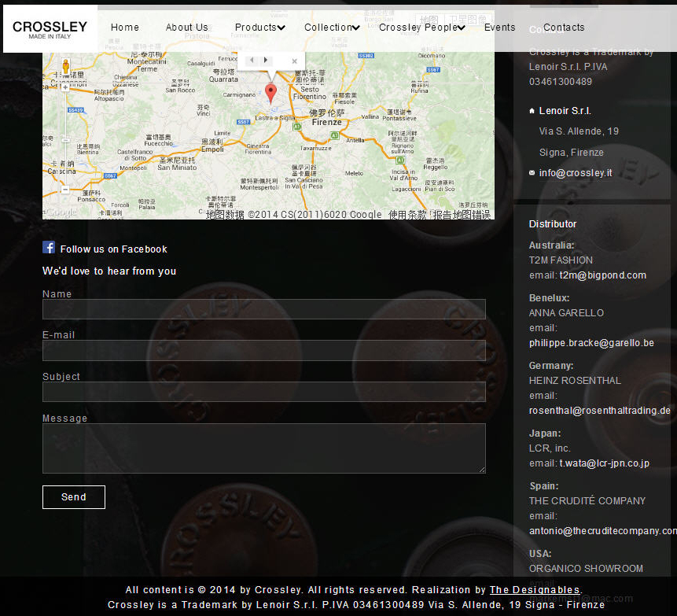Image resolution: width=677 pixels, height=616 pixels.
Task: Click 'T2M FASHION' distributor name
Action: [561, 260]
